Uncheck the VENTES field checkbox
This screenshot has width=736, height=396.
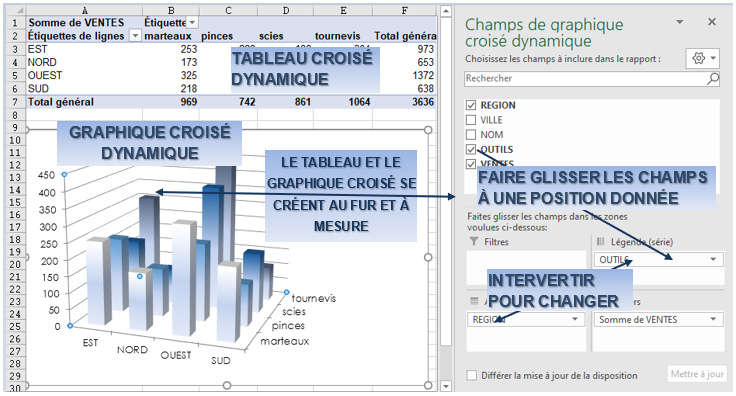click(x=471, y=164)
